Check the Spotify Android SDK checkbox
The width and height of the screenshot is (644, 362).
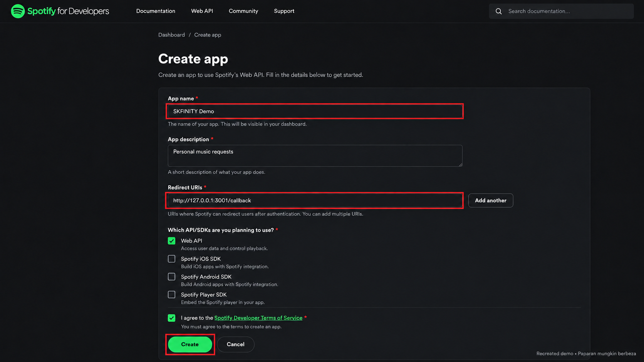pos(172,277)
